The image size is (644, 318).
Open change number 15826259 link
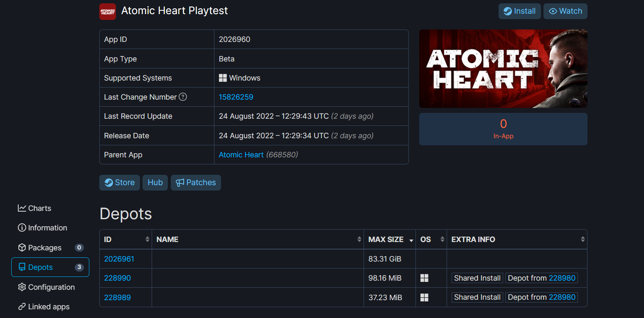pos(236,97)
